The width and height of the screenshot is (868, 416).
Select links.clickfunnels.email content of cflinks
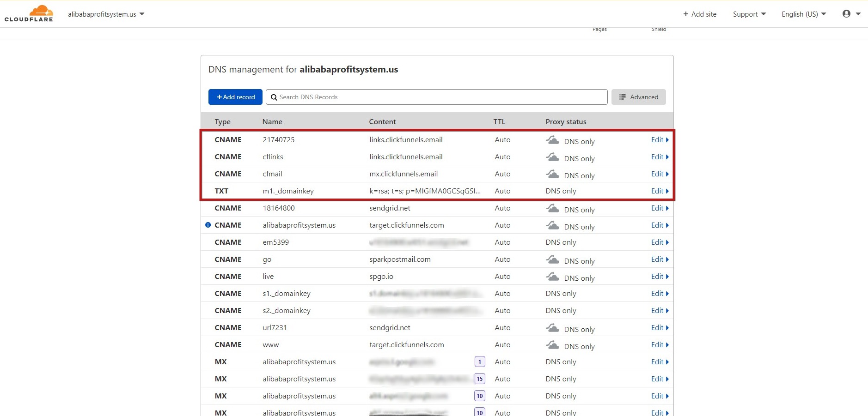406,157
